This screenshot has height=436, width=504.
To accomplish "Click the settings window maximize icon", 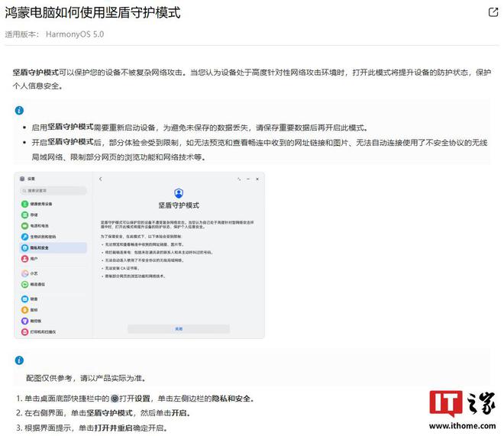I will click(x=239, y=179).
